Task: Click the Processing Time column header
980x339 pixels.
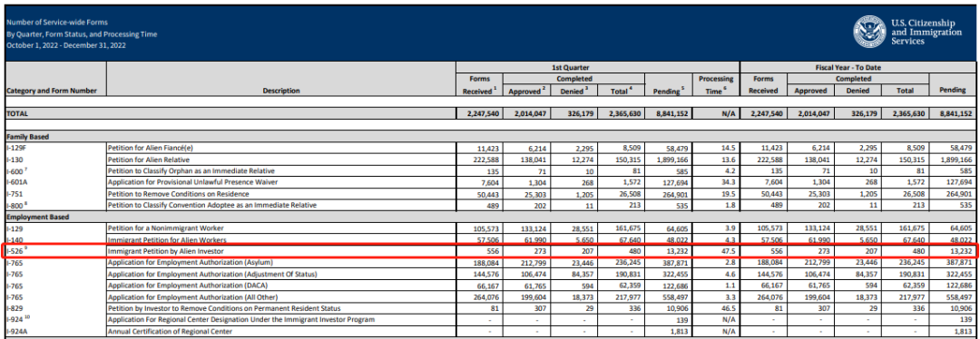Action: (715, 85)
